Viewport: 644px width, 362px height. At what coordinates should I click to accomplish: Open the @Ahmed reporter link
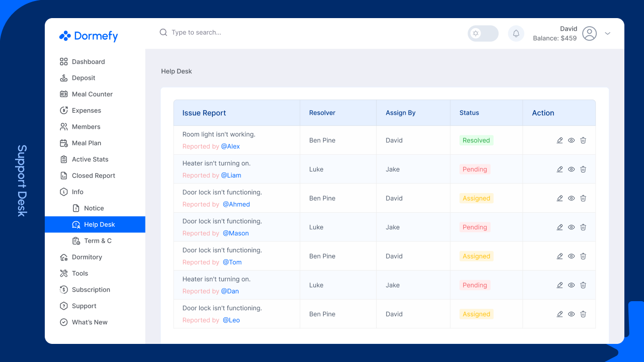click(236, 204)
